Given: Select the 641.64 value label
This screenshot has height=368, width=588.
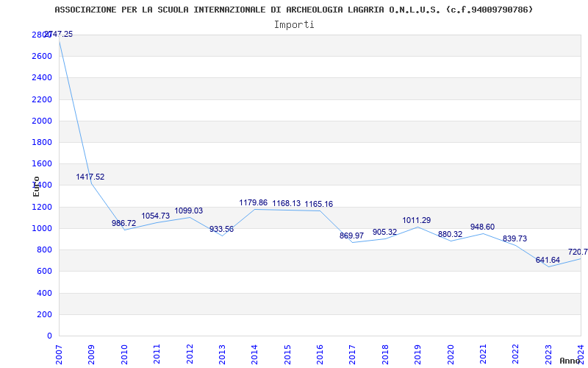Looking at the screenshot, I should coord(548,260).
